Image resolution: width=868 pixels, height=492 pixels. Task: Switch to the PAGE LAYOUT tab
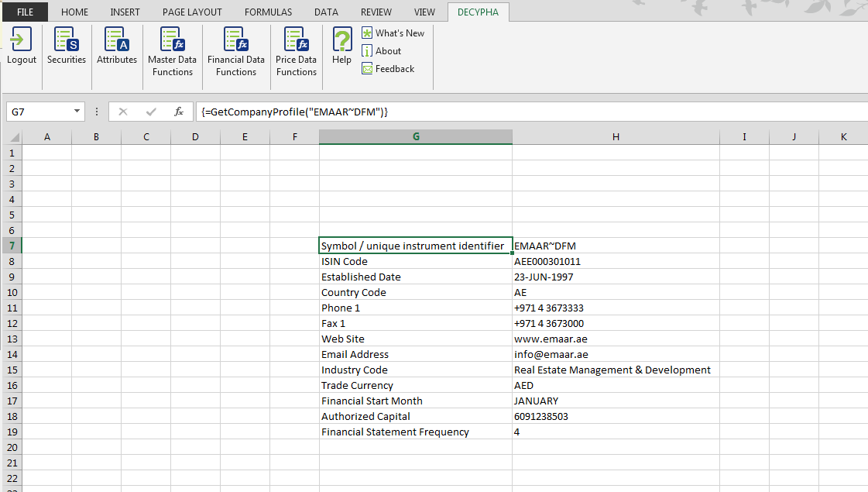pyautogui.click(x=192, y=12)
